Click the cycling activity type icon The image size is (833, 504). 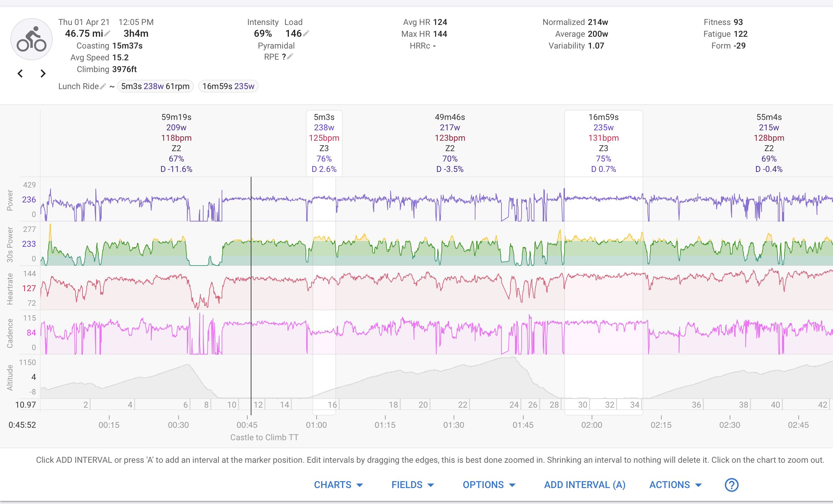tap(32, 40)
